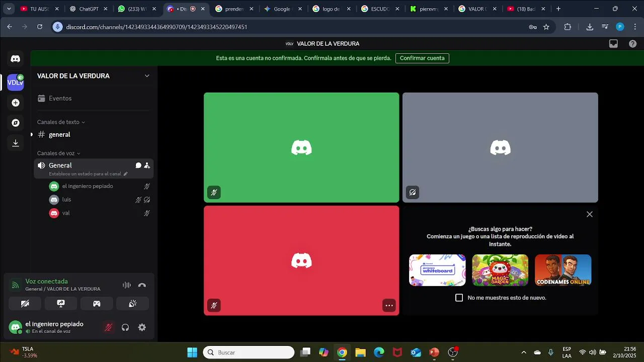Click camera-off badge on gray tile

(x=413, y=192)
